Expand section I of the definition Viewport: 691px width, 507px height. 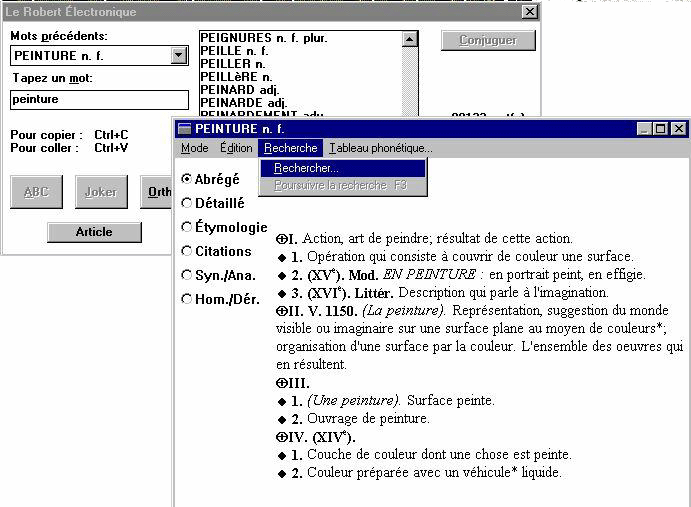(x=280, y=239)
